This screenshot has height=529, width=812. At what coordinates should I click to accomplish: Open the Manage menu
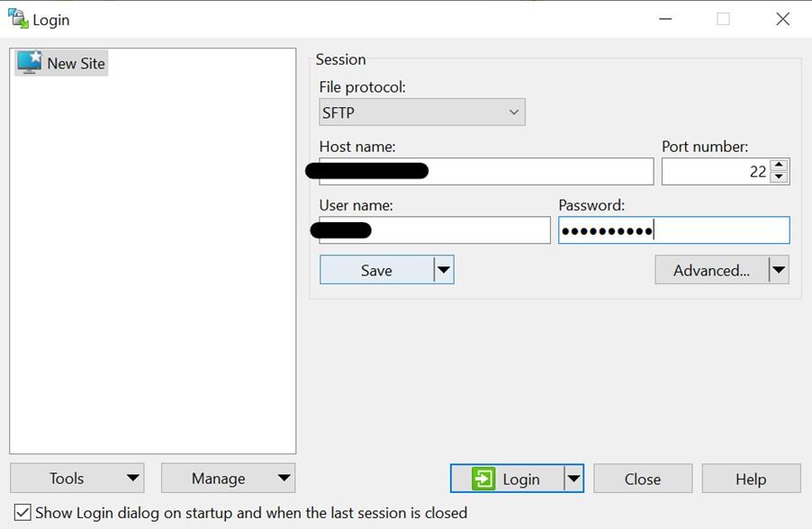(227, 478)
